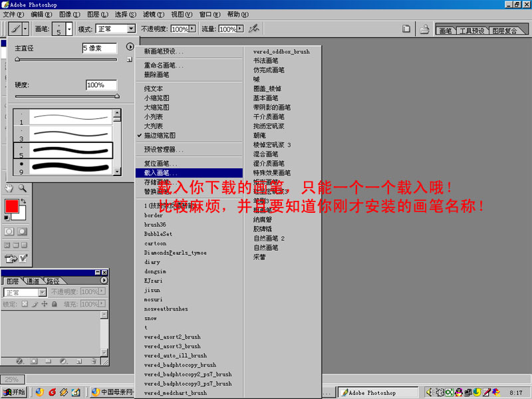Image resolution: width=532 pixels, height=399 pixels.
Task: Open the 滤镜 menu
Action: 154,14
